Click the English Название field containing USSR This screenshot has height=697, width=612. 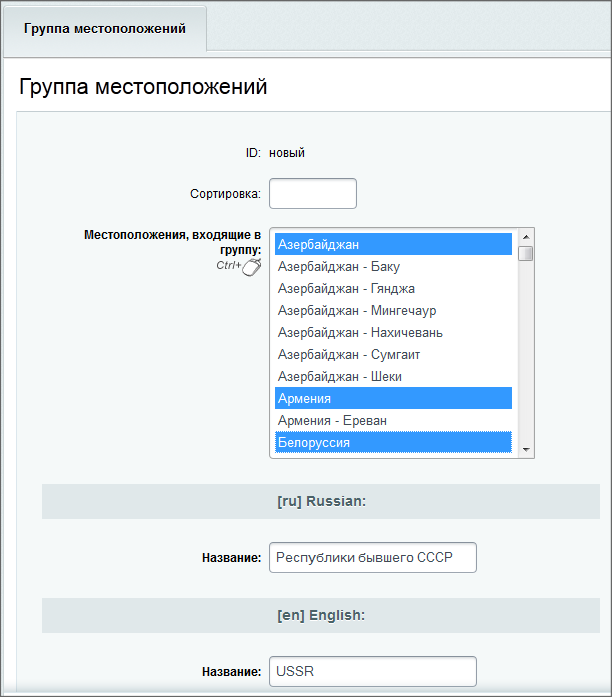coord(373,671)
